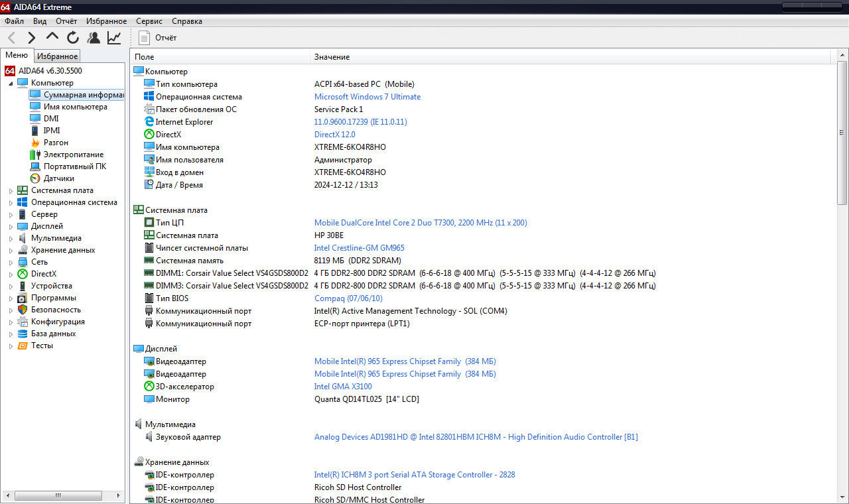Open Датчики sensors item
The width and height of the screenshot is (849, 504).
[x=59, y=178]
